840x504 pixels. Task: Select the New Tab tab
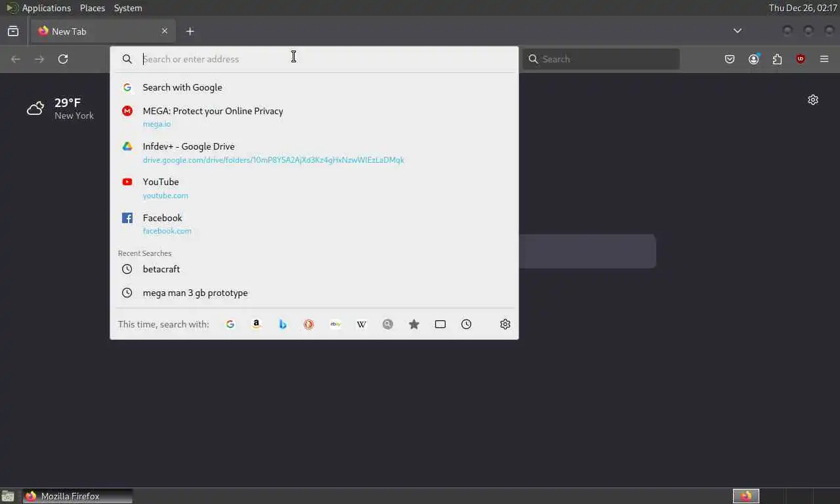pos(103,31)
